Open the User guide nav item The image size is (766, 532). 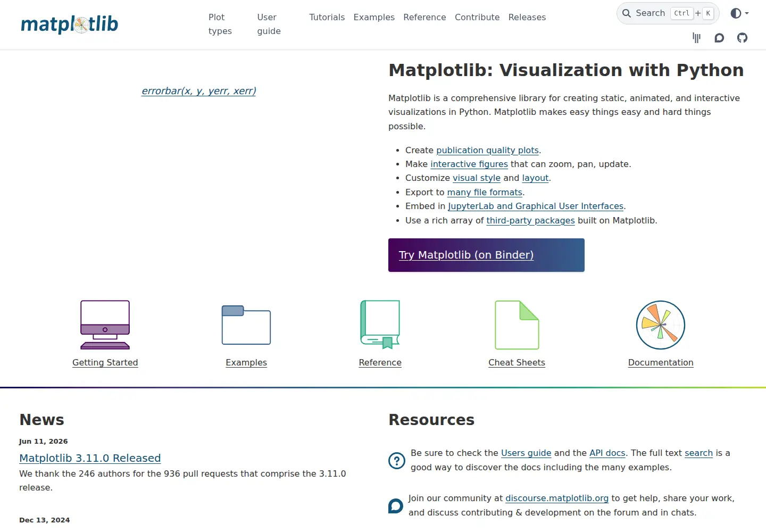(269, 24)
